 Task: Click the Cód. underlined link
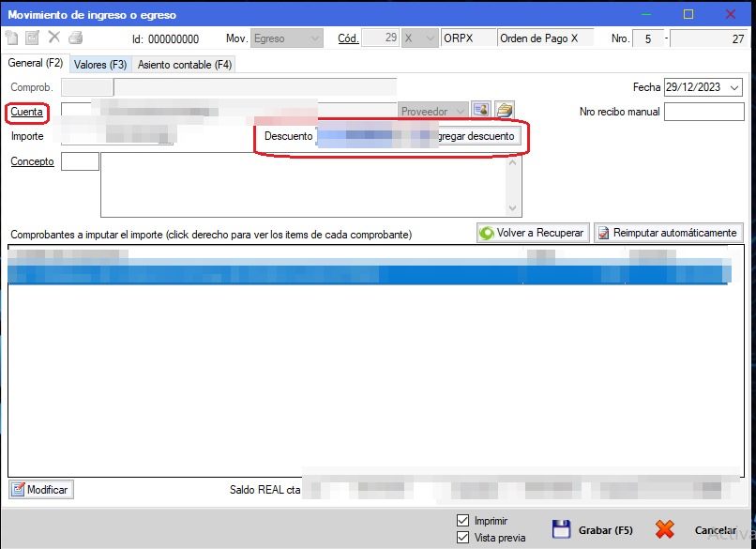348,38
